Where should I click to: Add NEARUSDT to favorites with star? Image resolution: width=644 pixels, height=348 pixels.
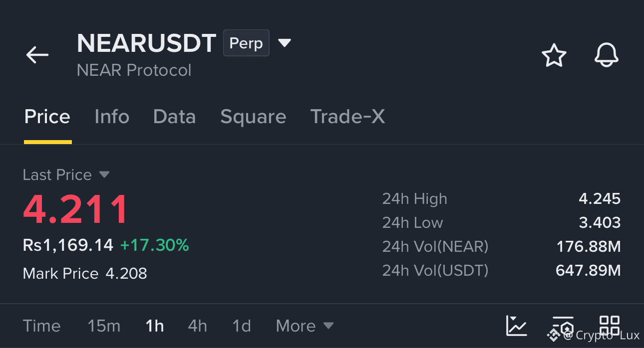click(x=554, y=55)
